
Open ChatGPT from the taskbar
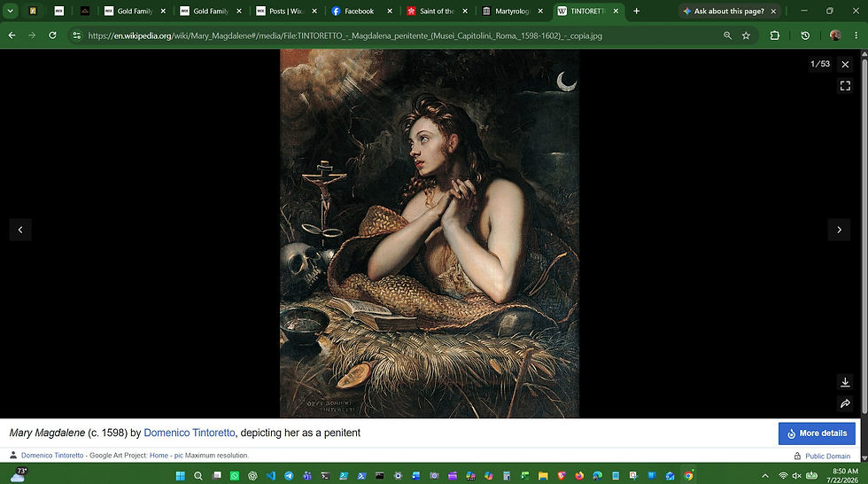253,476
